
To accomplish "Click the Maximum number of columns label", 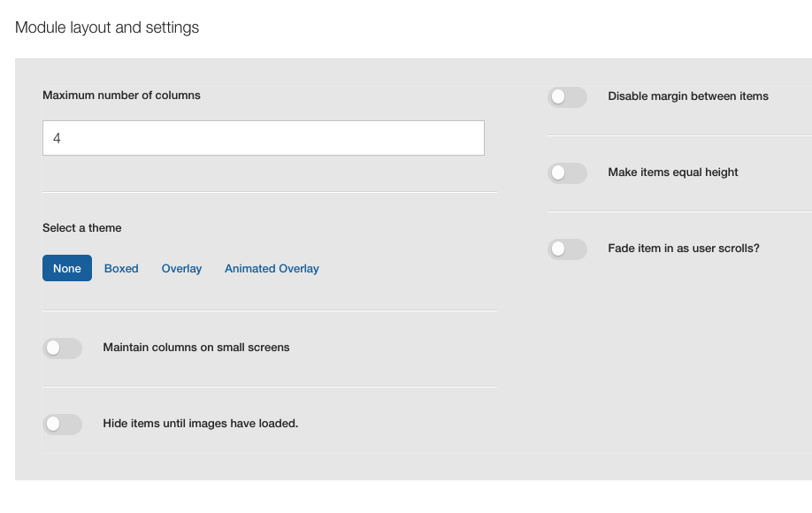I will pos(121,96).
